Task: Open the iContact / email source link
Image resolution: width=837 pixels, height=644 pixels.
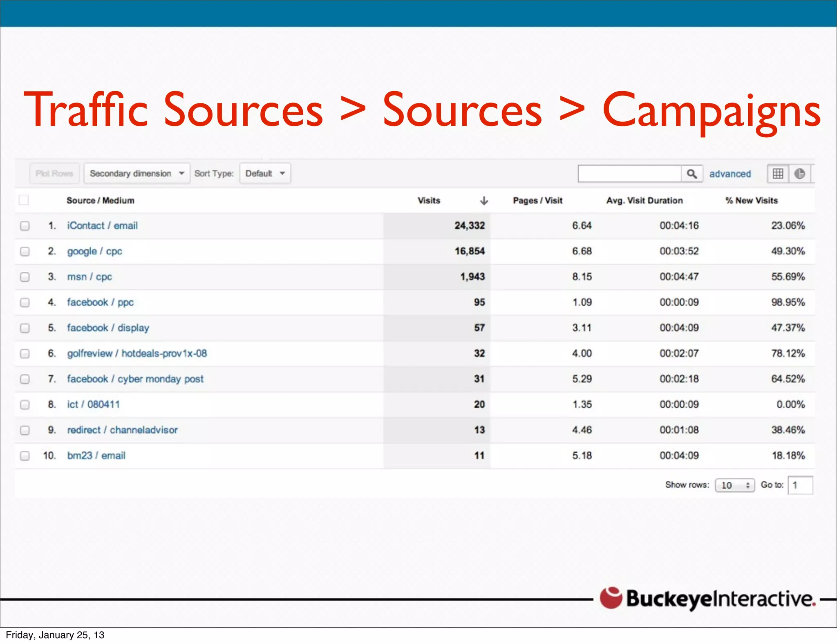Action: coord(102,226)
